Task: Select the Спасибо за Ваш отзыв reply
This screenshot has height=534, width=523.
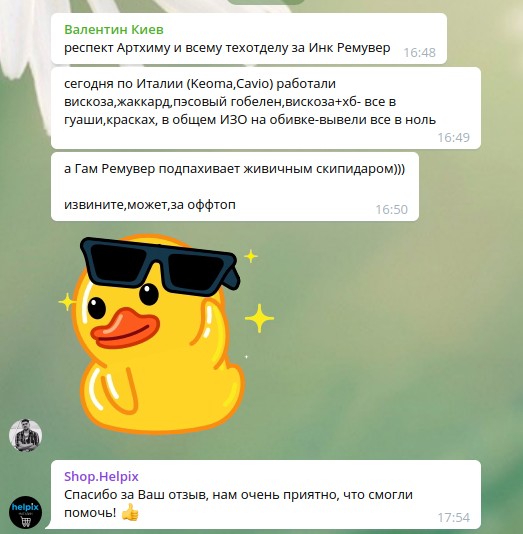Action: (x=266, y=494)
